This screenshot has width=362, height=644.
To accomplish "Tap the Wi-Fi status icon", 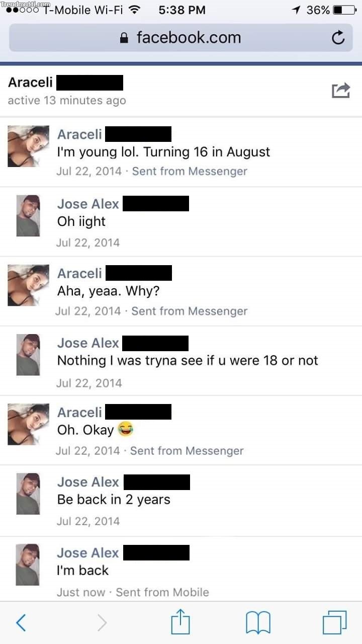I will (x=134, y=10).
